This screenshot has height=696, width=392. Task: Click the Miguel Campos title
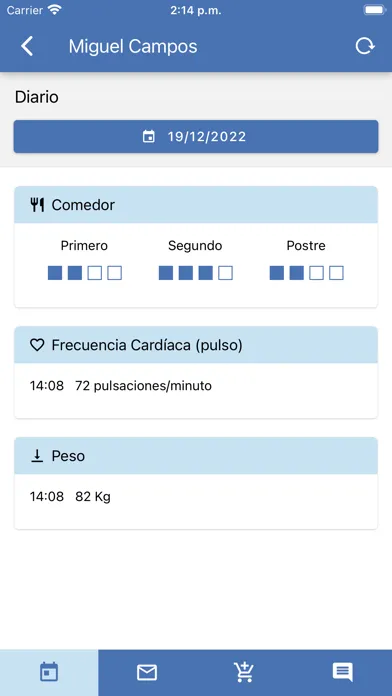click(133, 47)
